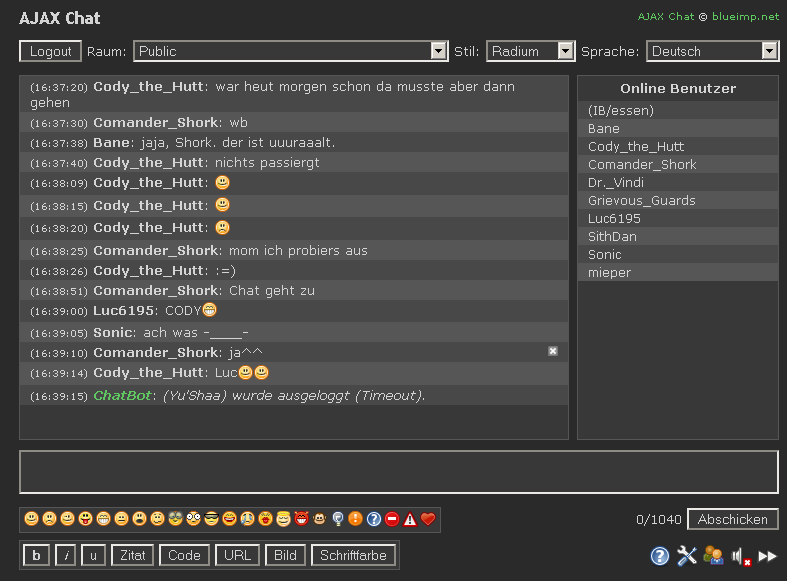Image resolution: width=787 pixels, height=581 pixels.
Task: Toggle the online users list icon
Action: point(713,555)
